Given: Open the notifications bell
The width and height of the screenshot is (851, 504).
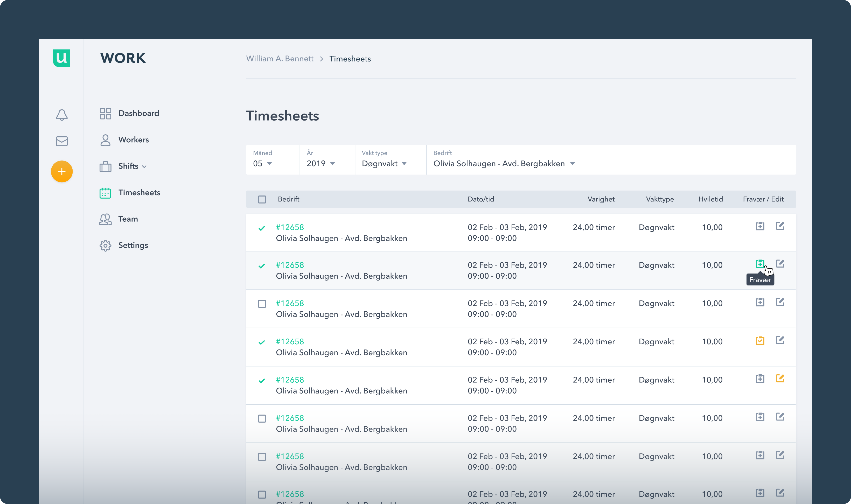Looking at the screenshot, I should tap(61, 115).
